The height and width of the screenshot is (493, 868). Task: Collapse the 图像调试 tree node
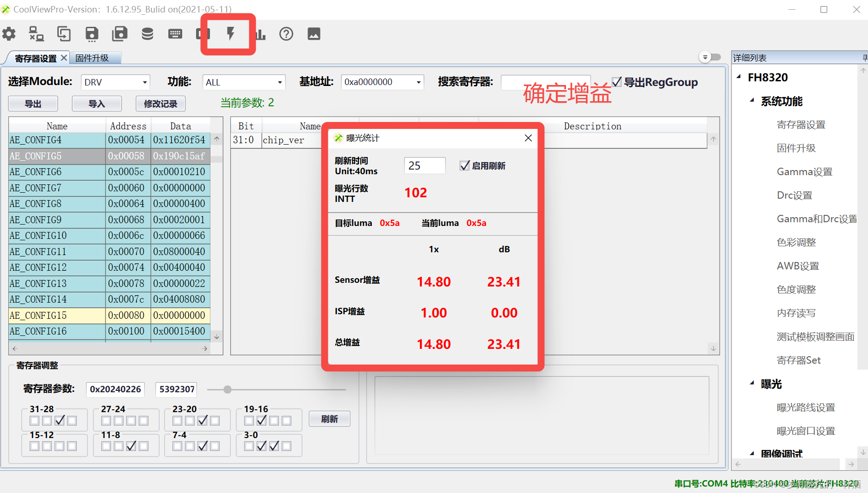point(752,453)
